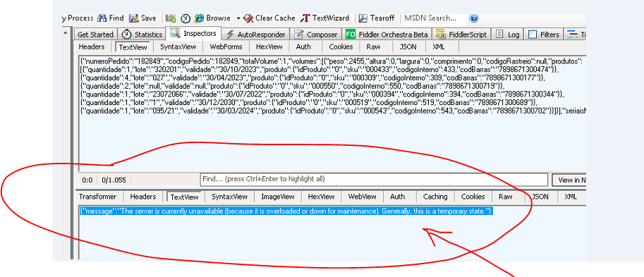Click the 0/1.055 character count status
This screenshot has height=277, width=644.
pyautogui.click(x=114, y=180)
